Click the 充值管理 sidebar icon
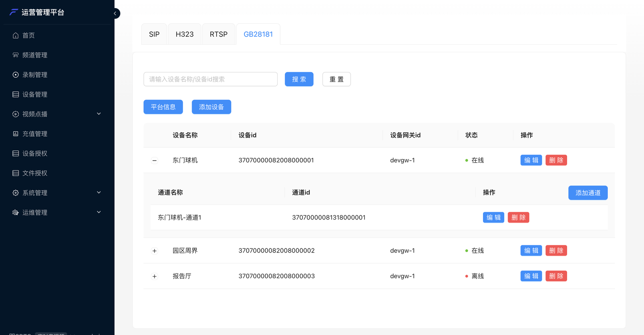This screenshot has width=644, height=335. coord(16,134)
